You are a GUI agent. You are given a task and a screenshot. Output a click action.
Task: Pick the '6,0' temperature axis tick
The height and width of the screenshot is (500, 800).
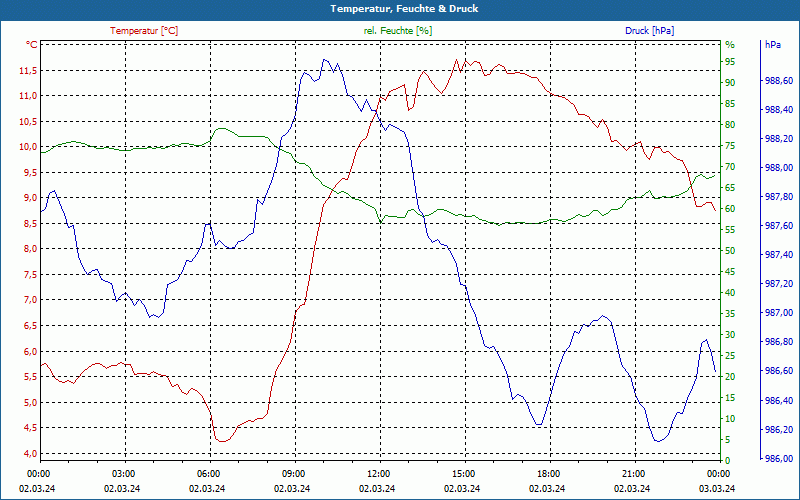[30, 352]
